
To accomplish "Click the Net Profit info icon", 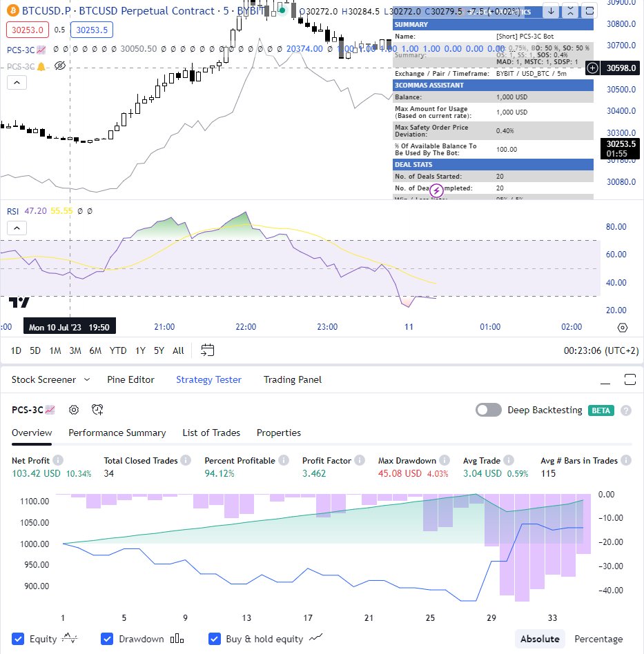I will coord(58,460).
